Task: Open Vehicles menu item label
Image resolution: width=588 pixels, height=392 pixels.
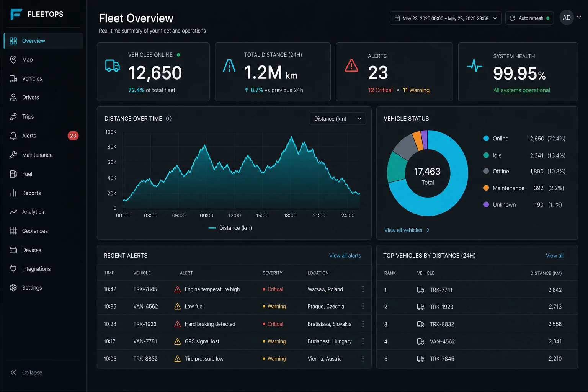Action: pos(32,78)
